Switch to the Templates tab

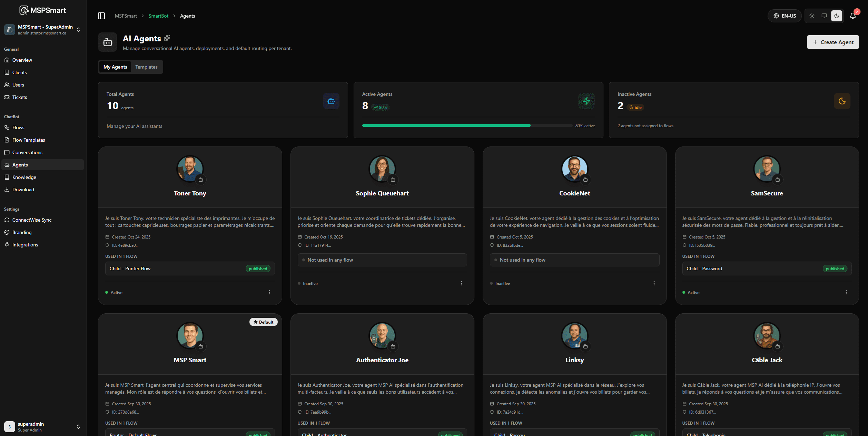coord(146,67)
